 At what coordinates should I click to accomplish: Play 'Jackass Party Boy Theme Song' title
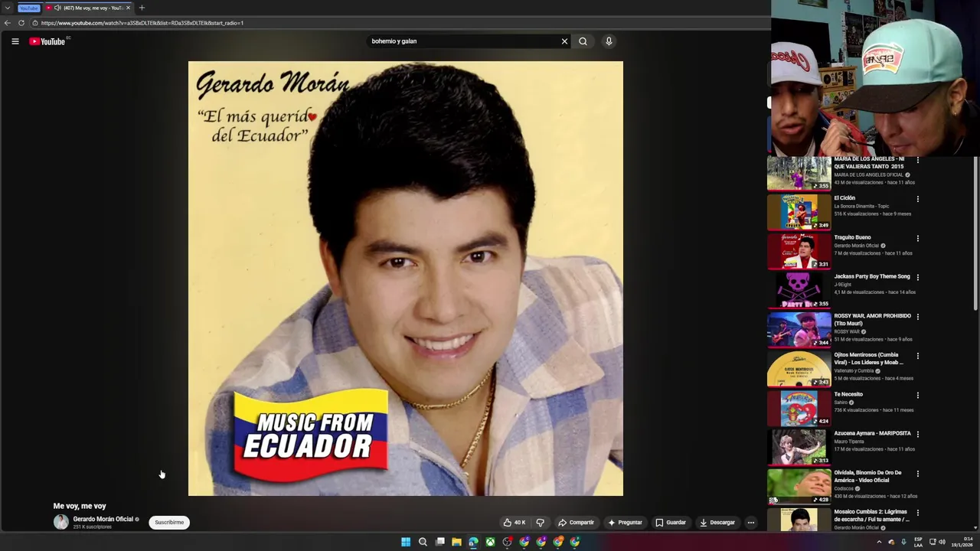coord(872,276)
